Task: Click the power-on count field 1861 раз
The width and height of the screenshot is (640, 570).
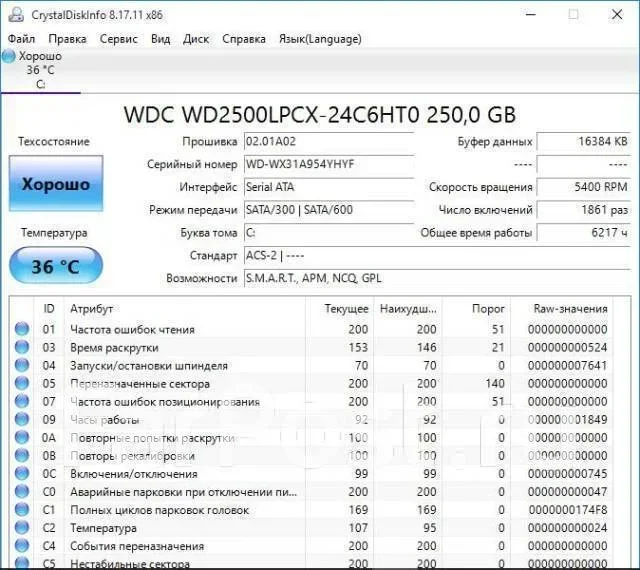Action: coord(584,210)
